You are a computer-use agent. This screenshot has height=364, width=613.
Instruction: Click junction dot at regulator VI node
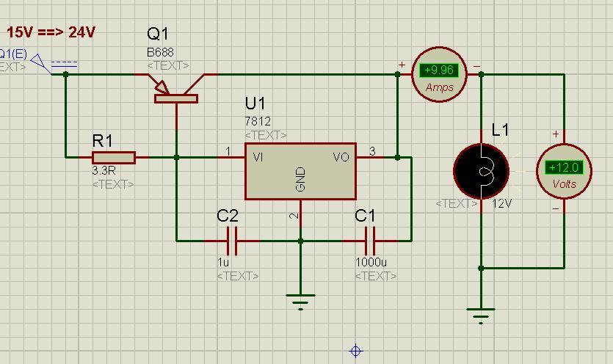tap(177, 158)
